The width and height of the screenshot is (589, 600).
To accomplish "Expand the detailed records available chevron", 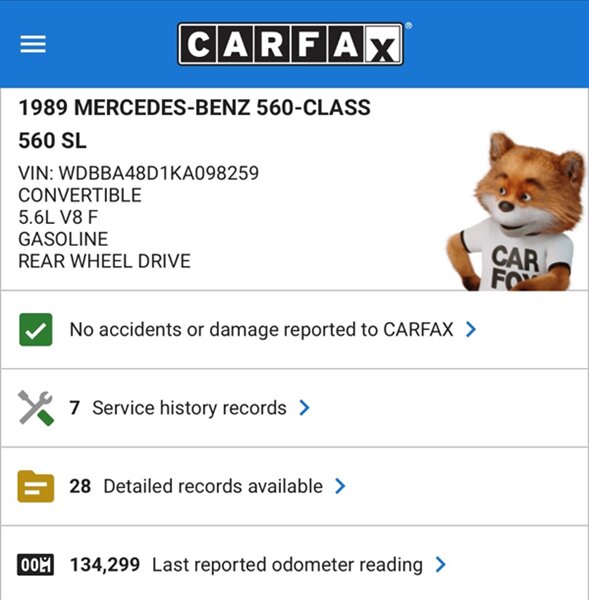I will [x=340, y=486].
